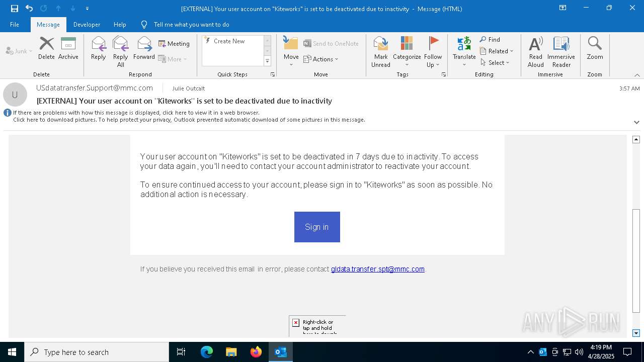Viewport: 644px width, 362px height.
Task: Collapse the ribbon
Action: (636, 74)
